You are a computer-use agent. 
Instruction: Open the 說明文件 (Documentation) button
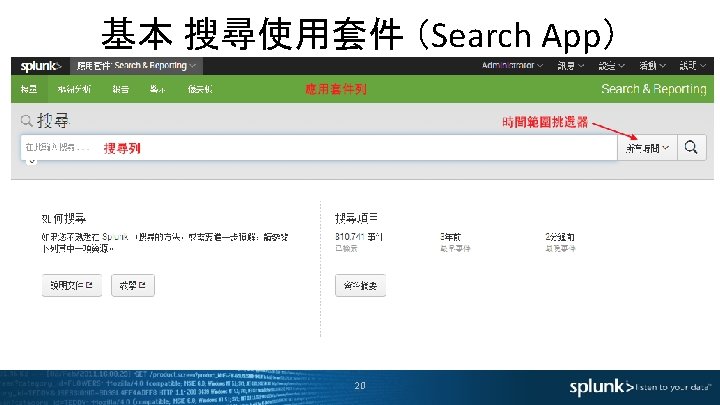click(72, 286)
